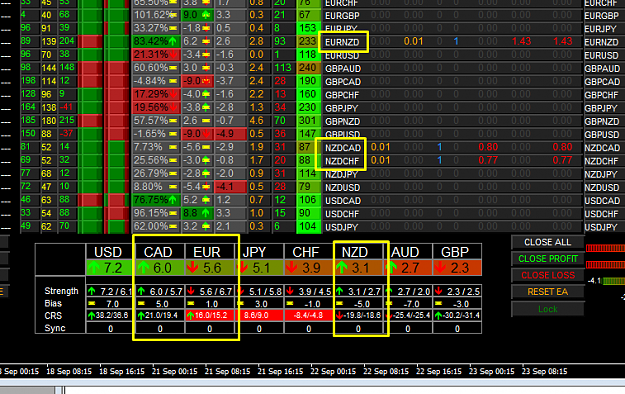Click the GBPNZD pair name beside 301
This screenshot has width=625, height=394.
(x=342, y=121)
